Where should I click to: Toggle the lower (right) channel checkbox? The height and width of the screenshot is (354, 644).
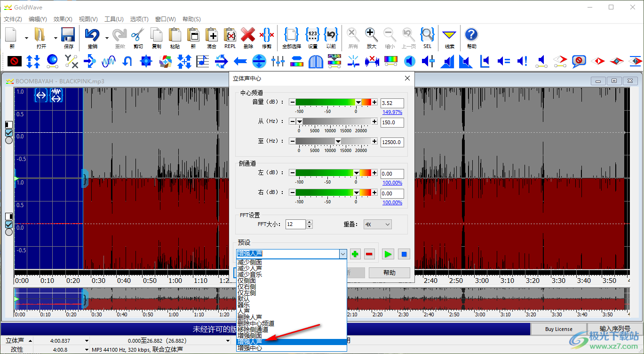coord(9,224)
